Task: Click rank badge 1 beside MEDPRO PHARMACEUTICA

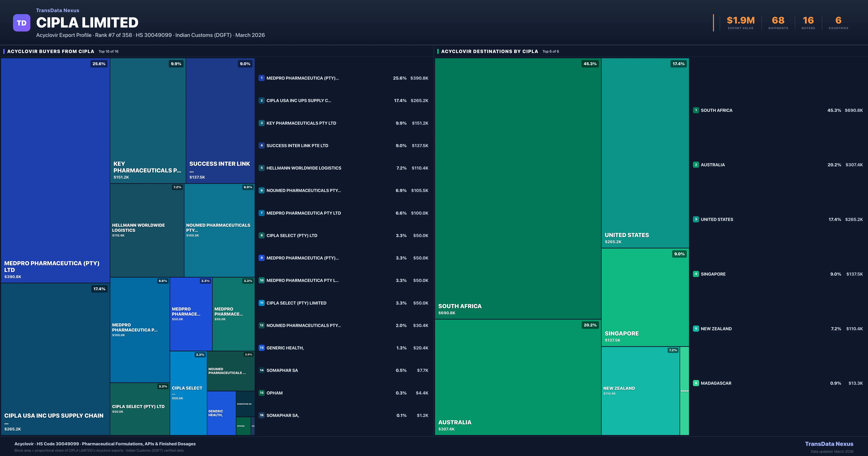Action: (x=262, y=78)
